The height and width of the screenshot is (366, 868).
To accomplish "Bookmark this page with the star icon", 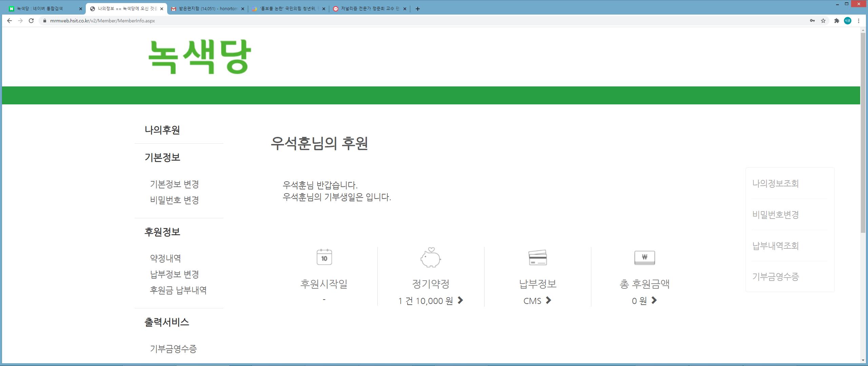I will coord(823,21).
